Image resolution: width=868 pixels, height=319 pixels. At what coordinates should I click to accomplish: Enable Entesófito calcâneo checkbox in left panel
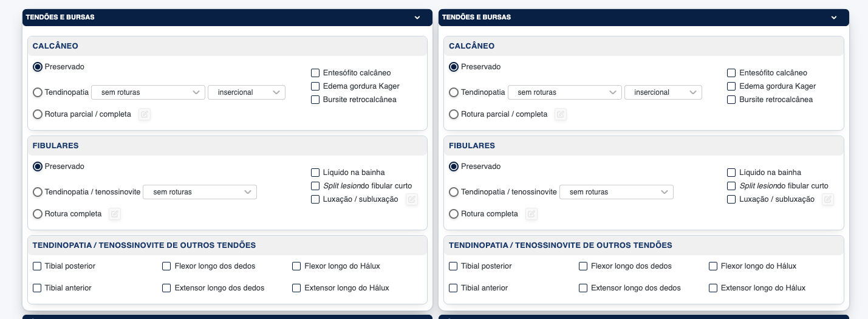coord(315,73)
